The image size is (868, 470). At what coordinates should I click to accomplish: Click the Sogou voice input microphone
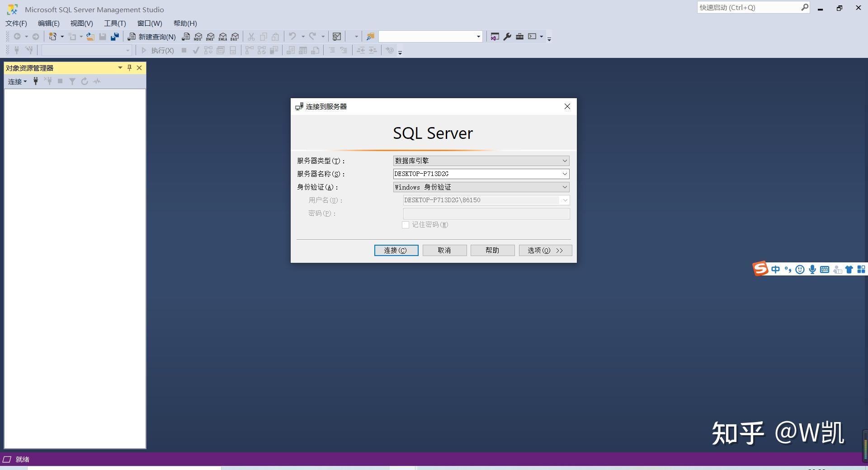pos(812,270)
